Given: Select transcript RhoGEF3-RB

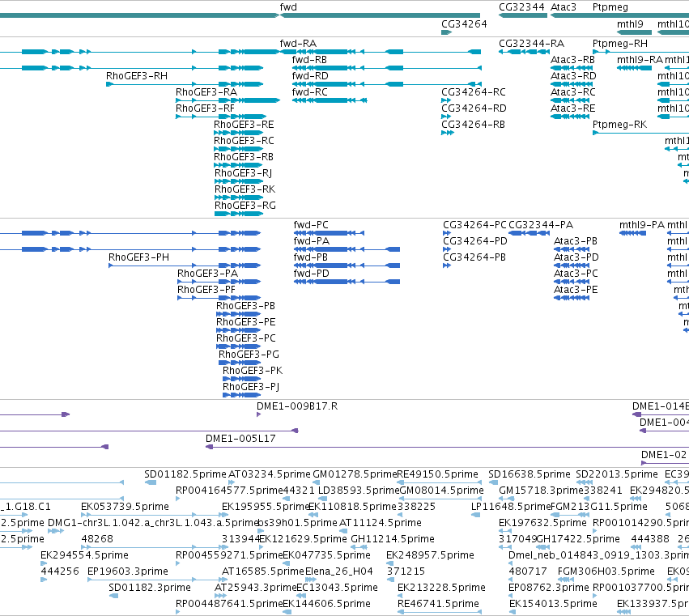Looking at the screenshot, I should 238,166.
